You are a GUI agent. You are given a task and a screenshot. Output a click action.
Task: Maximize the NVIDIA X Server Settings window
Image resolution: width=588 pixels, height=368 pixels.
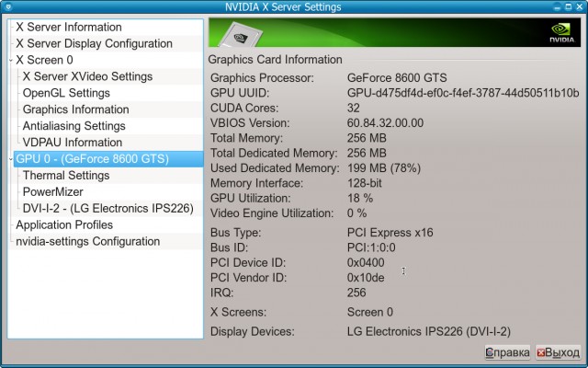[569, 6]
